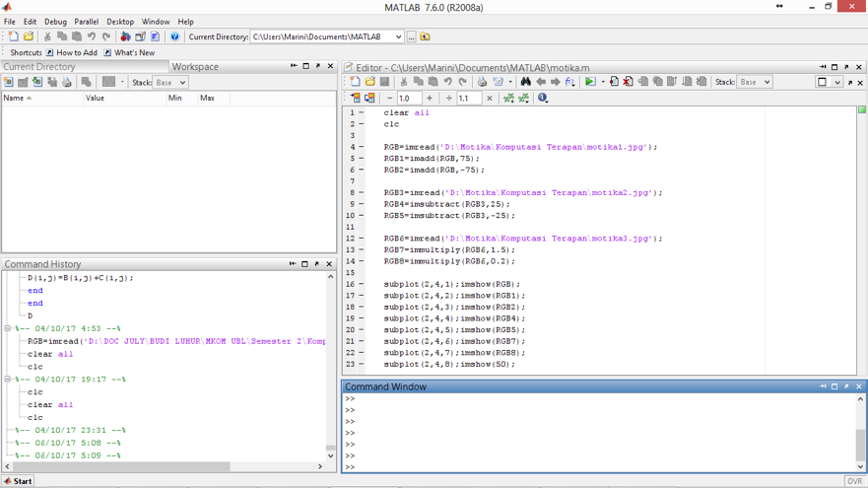
Task: Go back with Editor left arrow
Action: [x=541, y=82]
